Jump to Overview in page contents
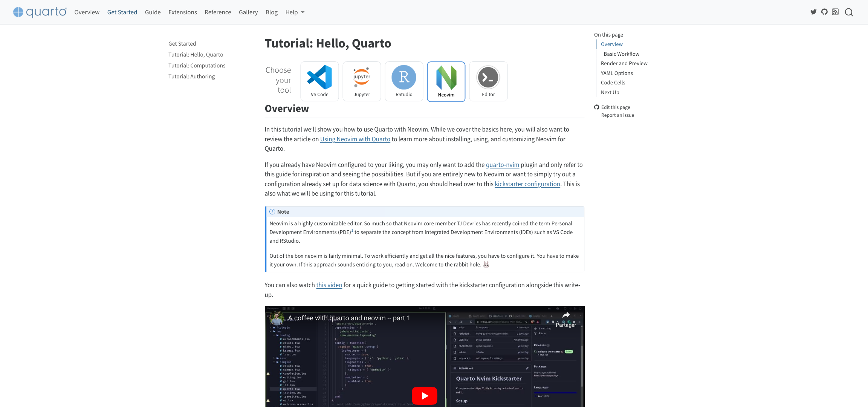 612,44
